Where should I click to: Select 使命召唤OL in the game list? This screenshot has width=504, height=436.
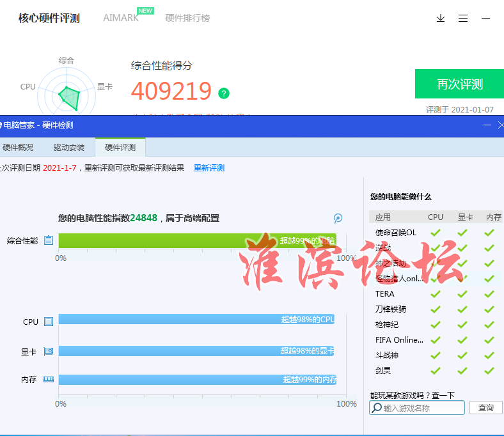[396, 232]
